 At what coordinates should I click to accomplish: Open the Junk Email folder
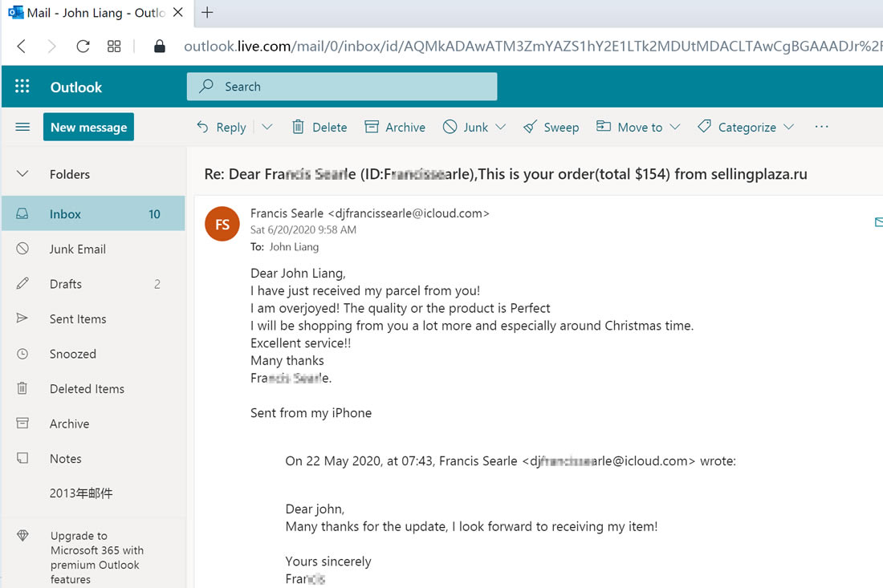(93, 249)
